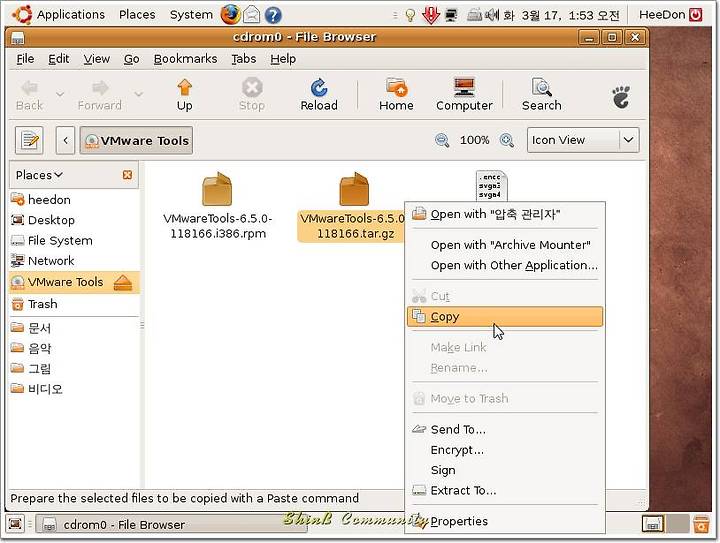Launch Firefox from the top panel
The image size is (720, 543).
(x=230, y=15)
